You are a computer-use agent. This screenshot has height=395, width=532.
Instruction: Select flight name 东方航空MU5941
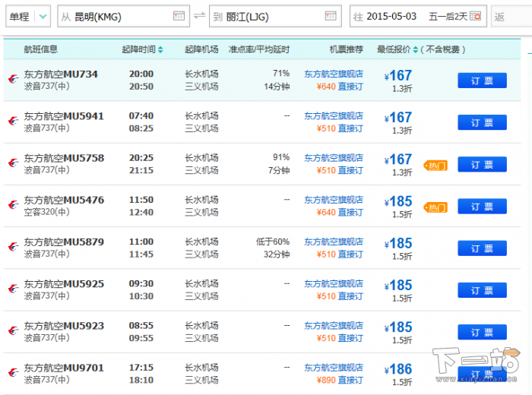pyautogui.click(x=64, y=116)
